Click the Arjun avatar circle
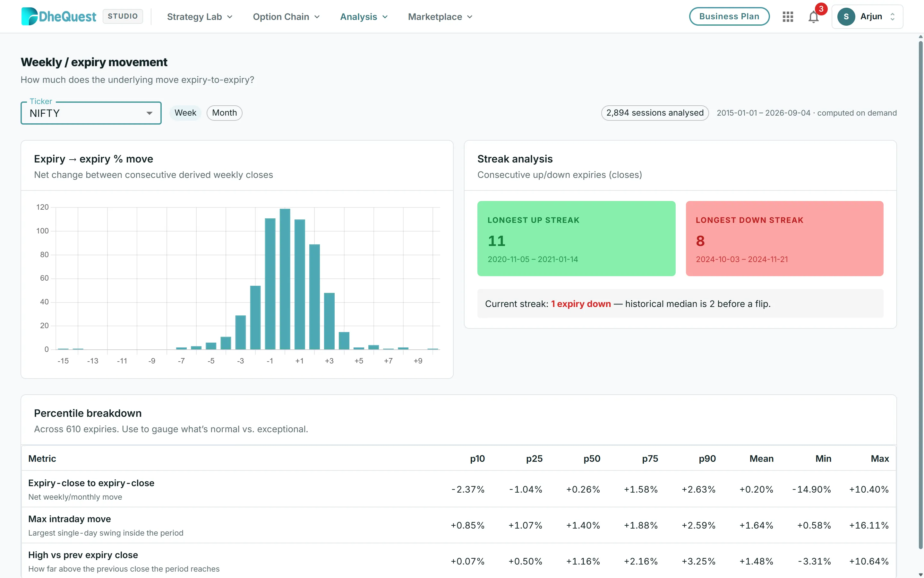 (846, 16)
